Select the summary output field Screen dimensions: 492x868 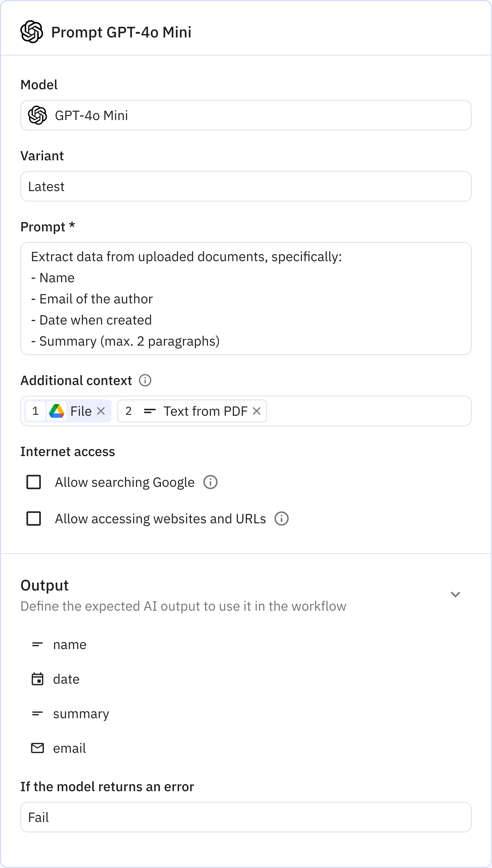coord(81,714)
